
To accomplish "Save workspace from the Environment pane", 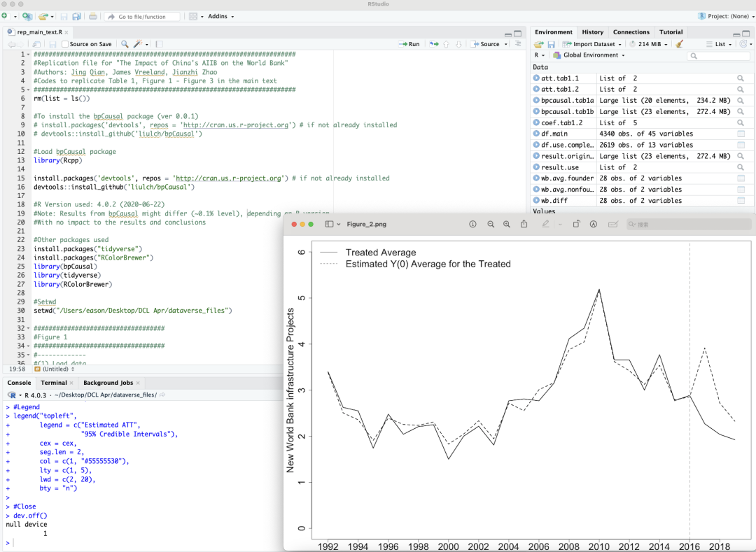I will [551, 44].
